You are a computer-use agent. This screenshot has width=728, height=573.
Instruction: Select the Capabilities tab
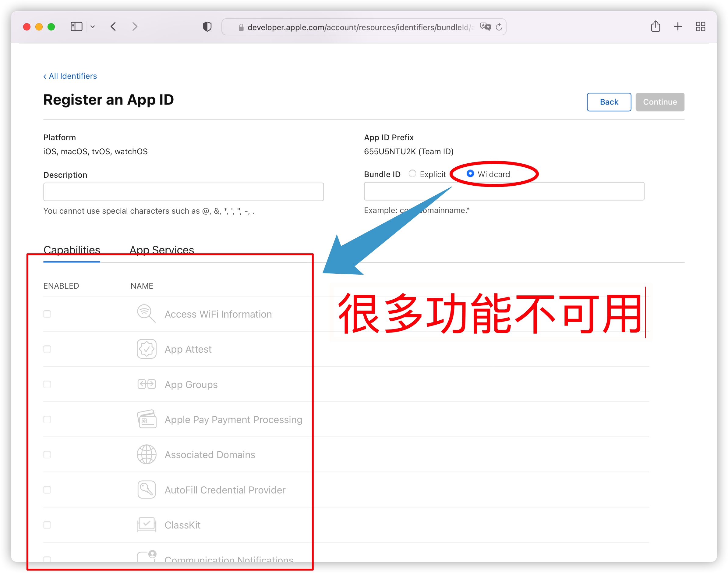(x=72, y=250)
